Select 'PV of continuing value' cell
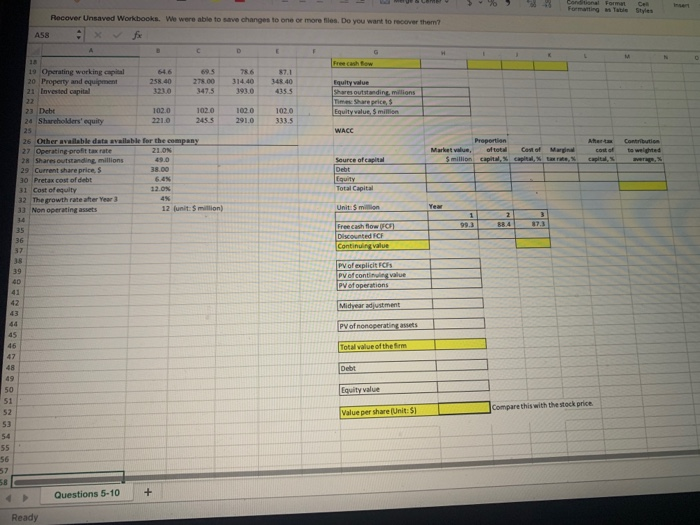Image resolution: width=700 pixels, height=525 pixels. pyautogui.click(x=384, y=275)
